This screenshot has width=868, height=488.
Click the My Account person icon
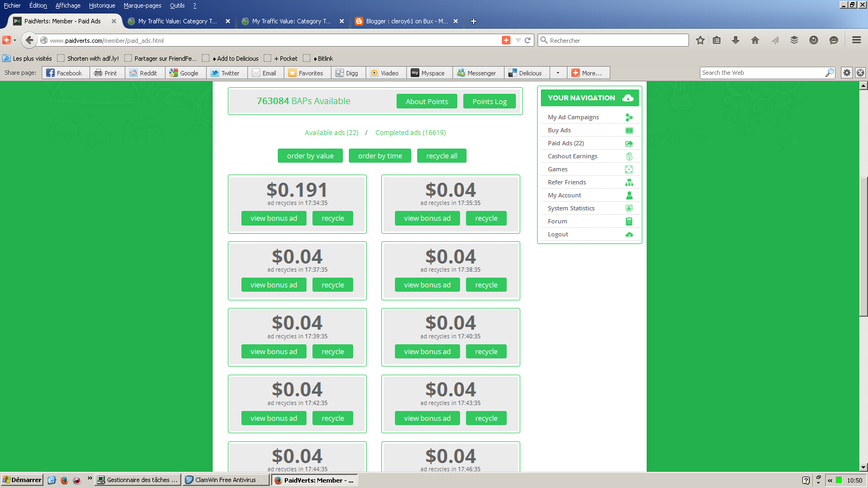point(629,195)
